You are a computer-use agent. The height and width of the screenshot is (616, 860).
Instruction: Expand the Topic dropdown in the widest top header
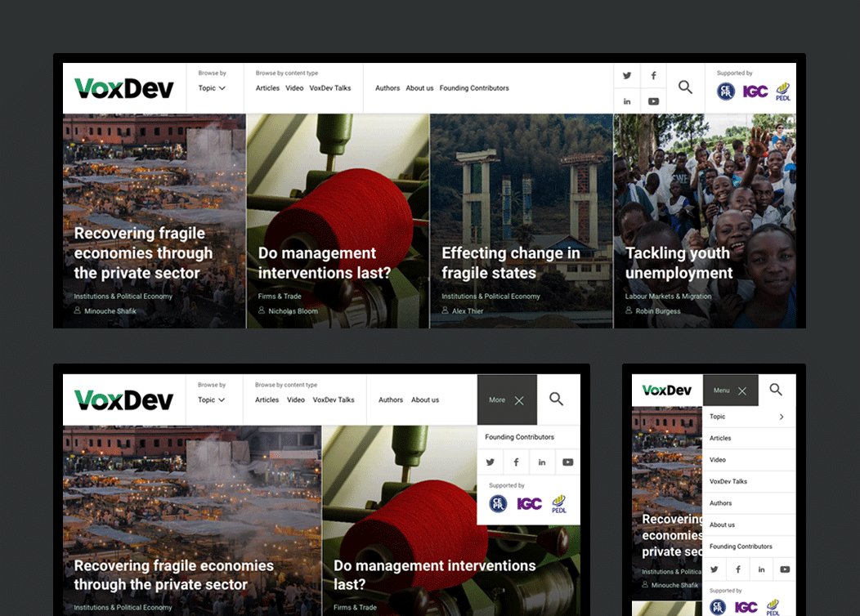click(x=212, y=88)
